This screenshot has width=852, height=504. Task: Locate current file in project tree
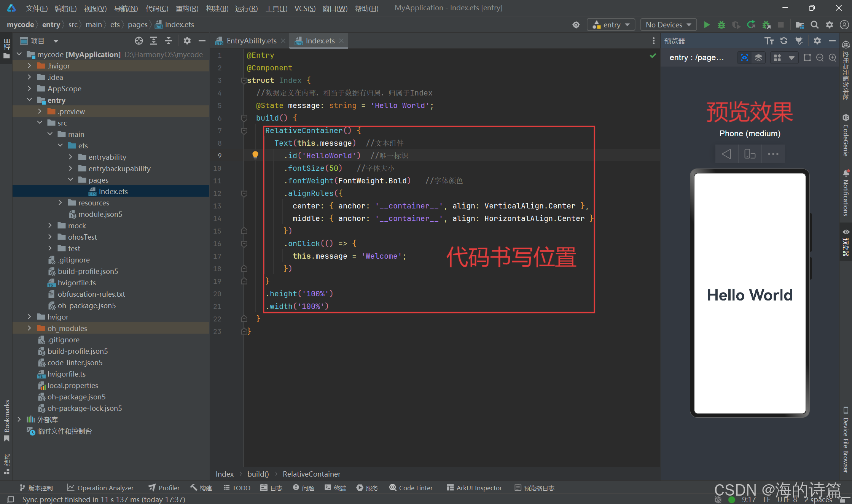pos(139,41)
